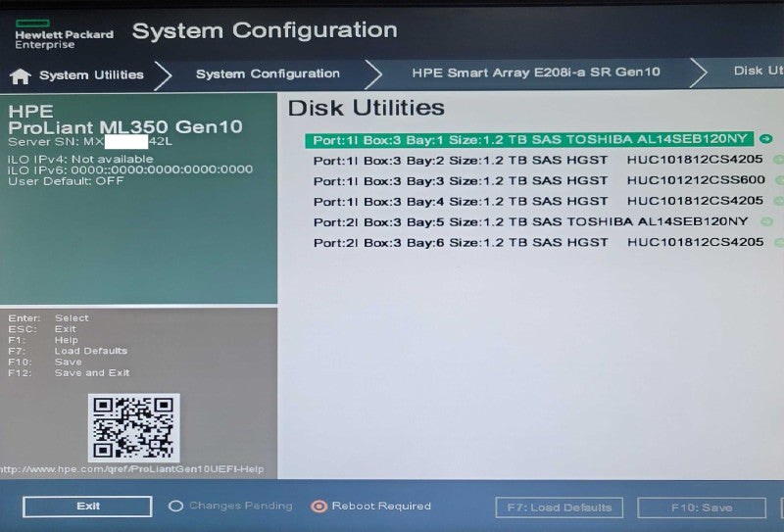Image resolution: width=784 pixels, height=532 pixels.
Task: Click the F1: Help key hint
Action: (x=43, y=340)
